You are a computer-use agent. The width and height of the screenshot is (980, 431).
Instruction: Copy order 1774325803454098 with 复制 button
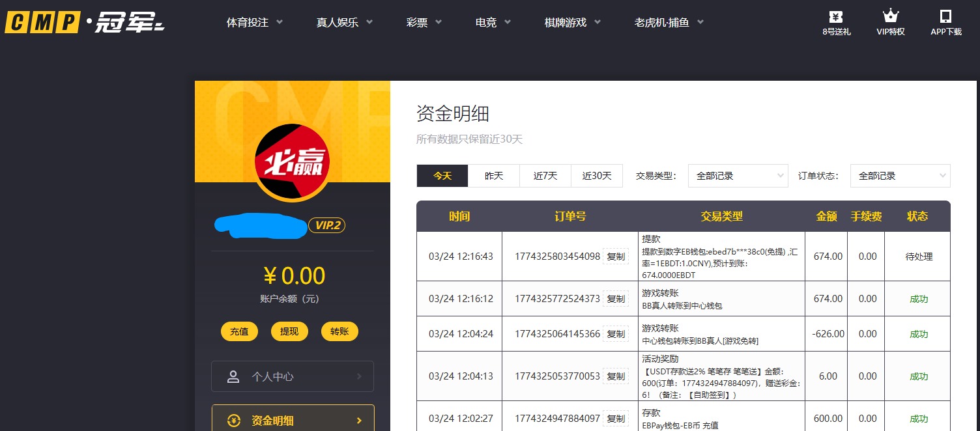[x=615, y=257]
